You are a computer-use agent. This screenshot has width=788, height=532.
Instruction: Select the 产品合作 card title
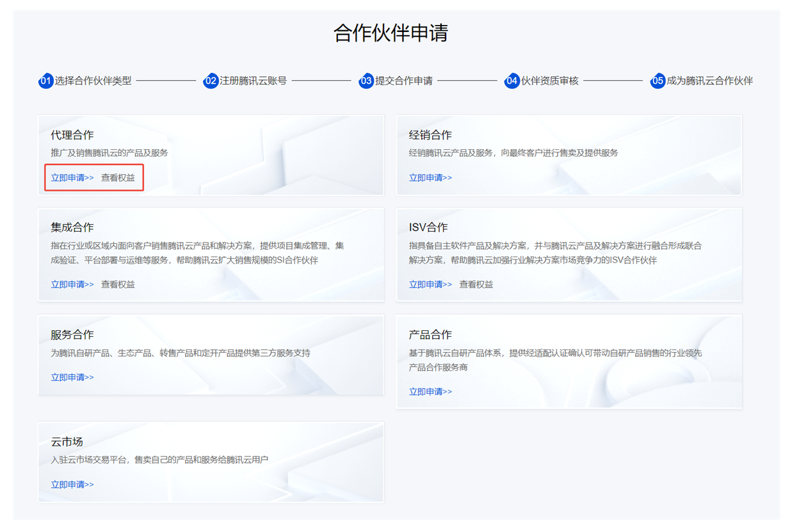(x=430, y=335)
